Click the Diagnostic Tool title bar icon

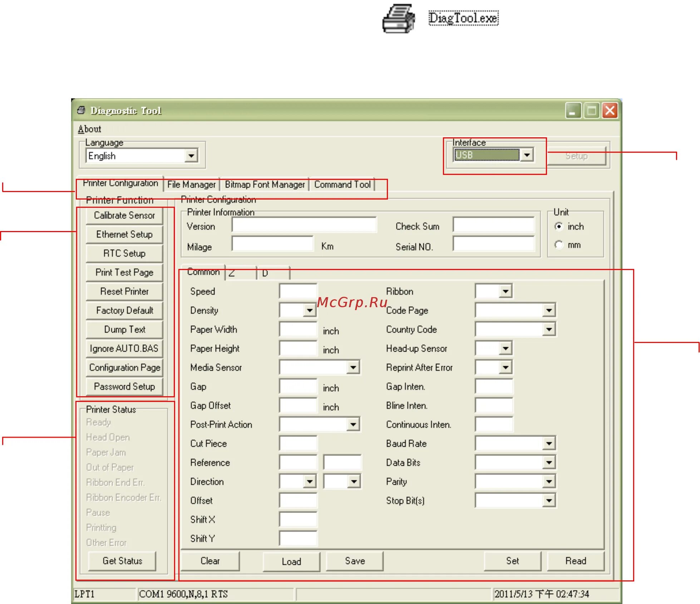pos(82,110)
